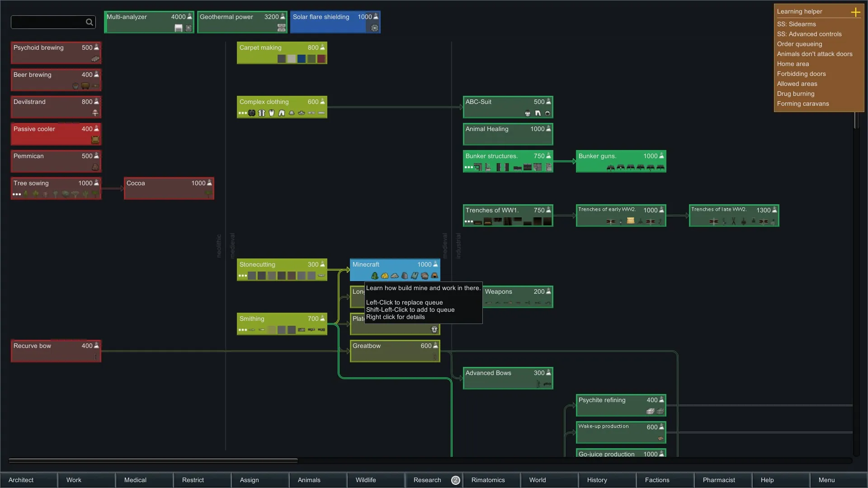Open the Forming caravans lesson
Screen dimensions: 868x488
[803, 103]
